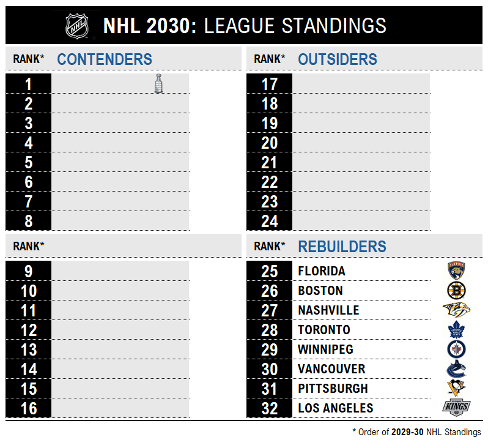Select the Rebuilders section heading
The height and width of the screenshot is (448, 488).
342,247
